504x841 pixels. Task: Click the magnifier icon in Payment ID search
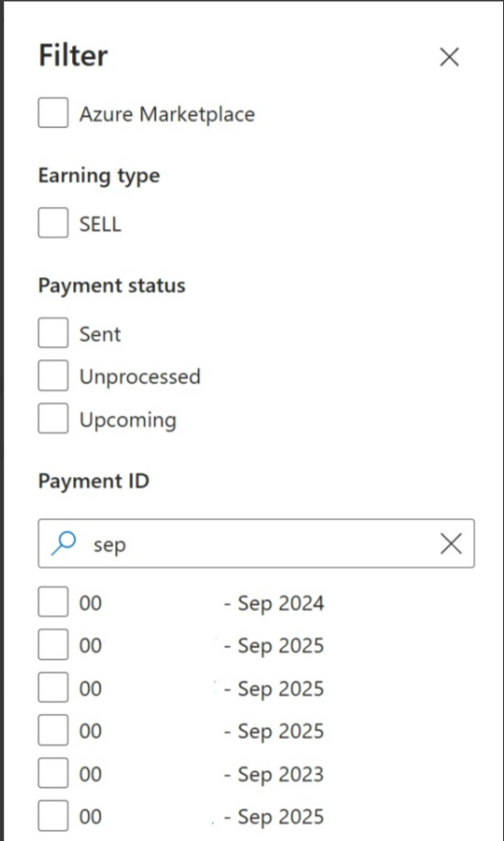coord(64,544)
